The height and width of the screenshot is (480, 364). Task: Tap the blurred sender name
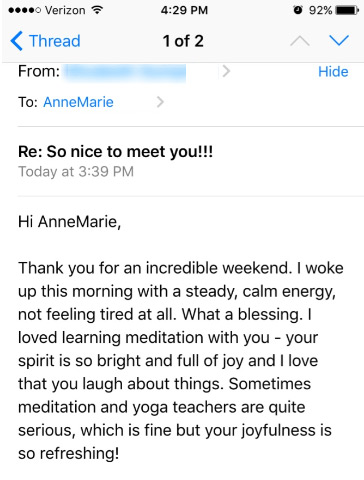(125, 73)
